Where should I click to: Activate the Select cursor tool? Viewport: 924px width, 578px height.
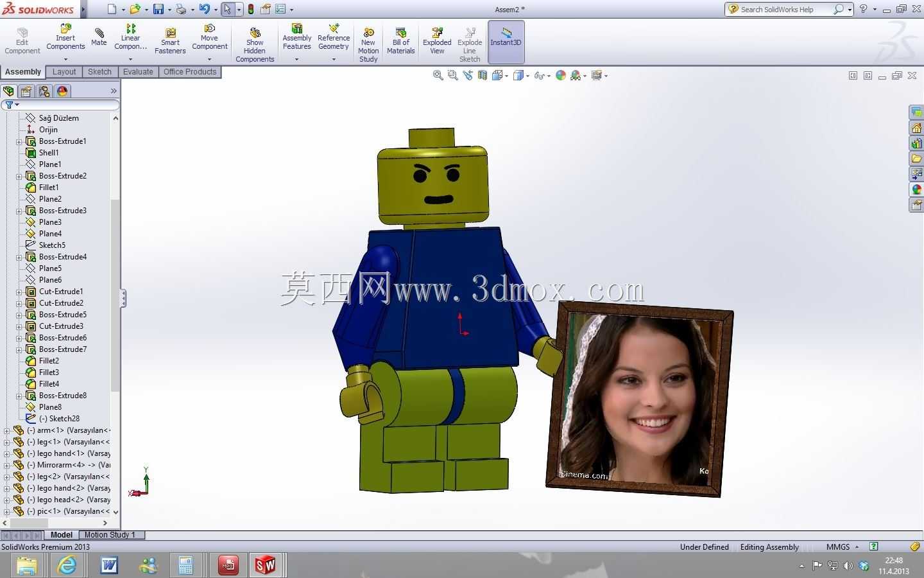(x=227, y=9)
